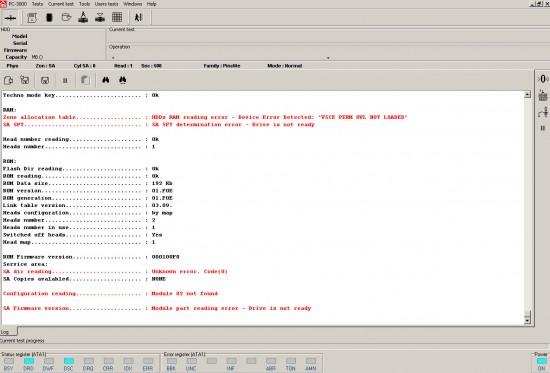The height and width of the screenshot is (373, 550).
Task: Open the Users tests menu
Action: coord(106,4)
